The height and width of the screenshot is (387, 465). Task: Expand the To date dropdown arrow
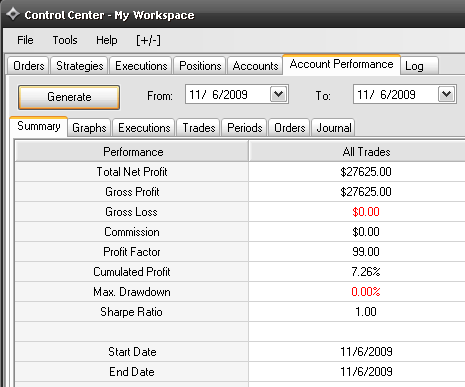(446, 94)
